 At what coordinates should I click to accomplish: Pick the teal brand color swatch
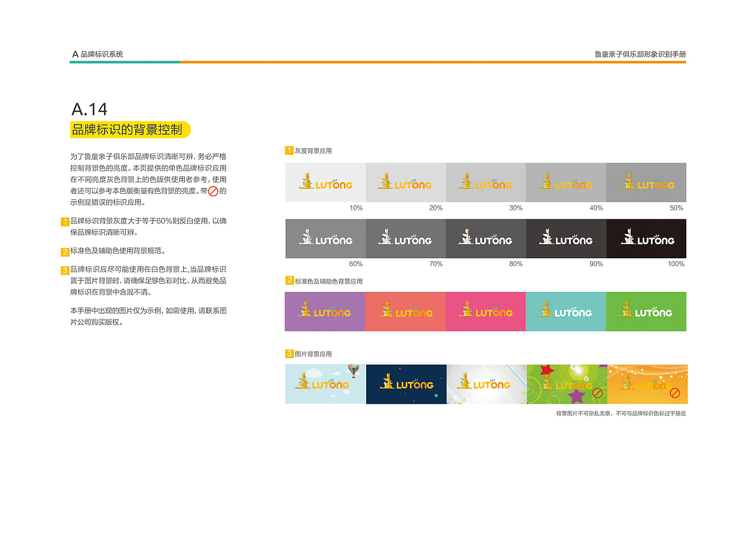(566, 311)
